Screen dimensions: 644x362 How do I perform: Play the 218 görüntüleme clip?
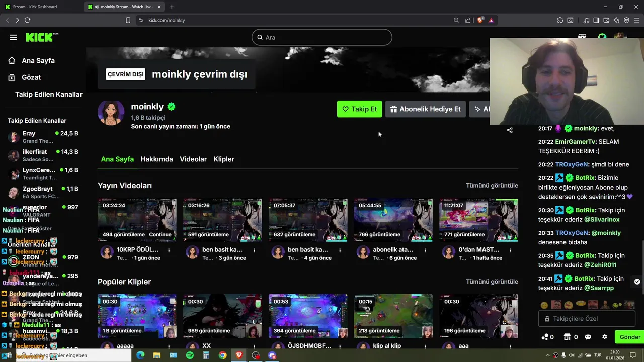(393, 316)
